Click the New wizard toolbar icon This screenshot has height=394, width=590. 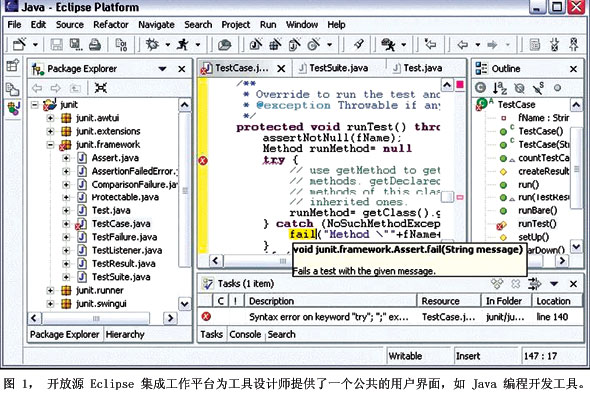20,44
